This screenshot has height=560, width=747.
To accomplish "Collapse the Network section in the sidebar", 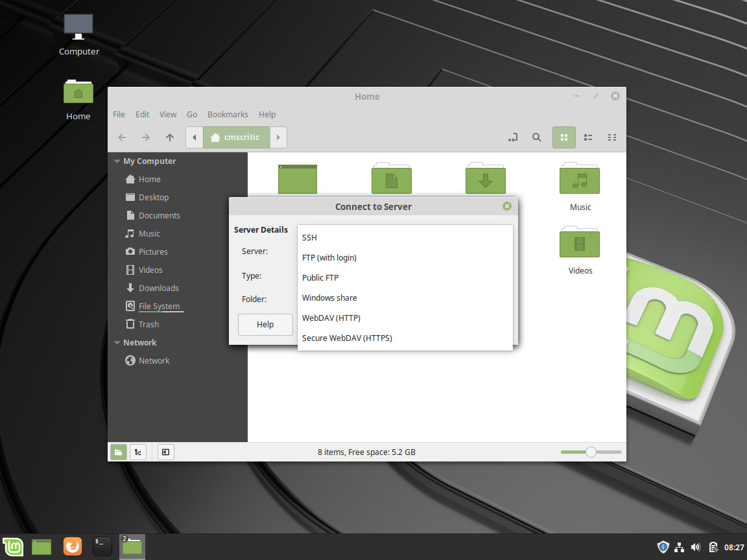I will coord(117,342).
